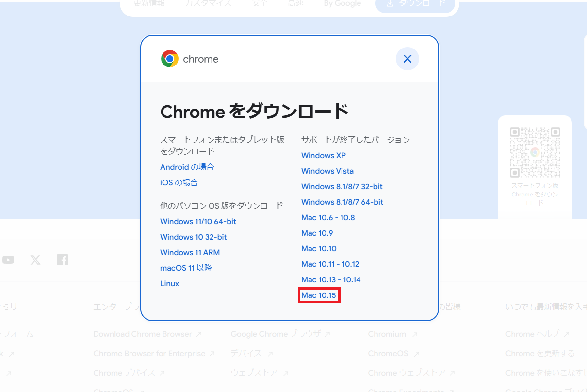587x392 pixels.
Task: Click the QR code for the smartphone version
Action: pyautogui.click(x=535, y=152)
